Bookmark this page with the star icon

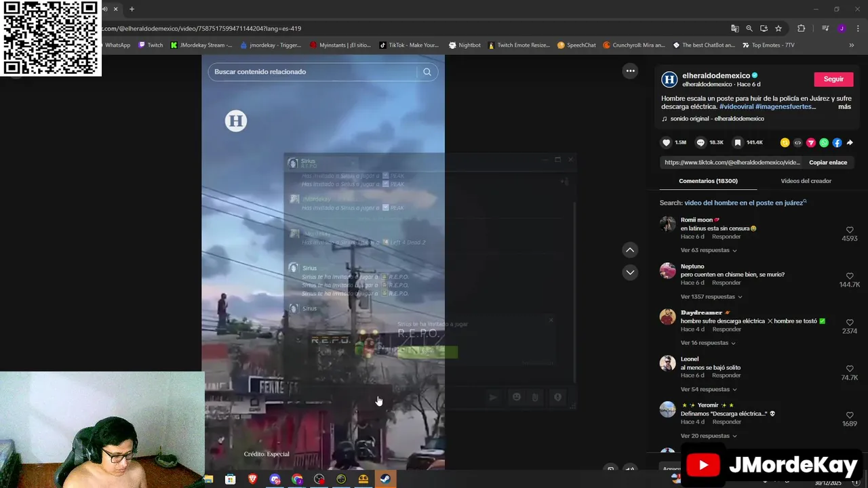point(778,28)
